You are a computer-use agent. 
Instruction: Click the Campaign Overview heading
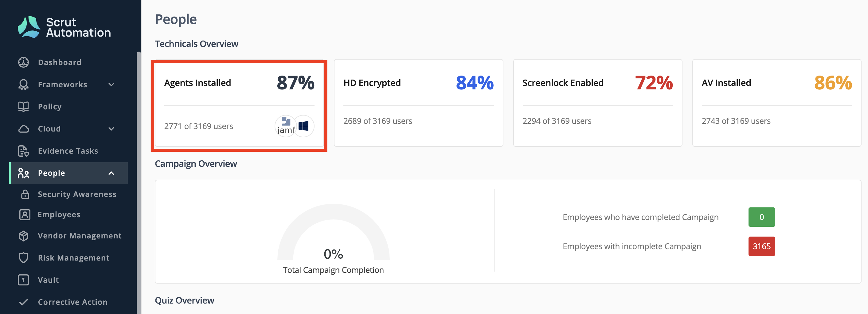coord(196,164)
